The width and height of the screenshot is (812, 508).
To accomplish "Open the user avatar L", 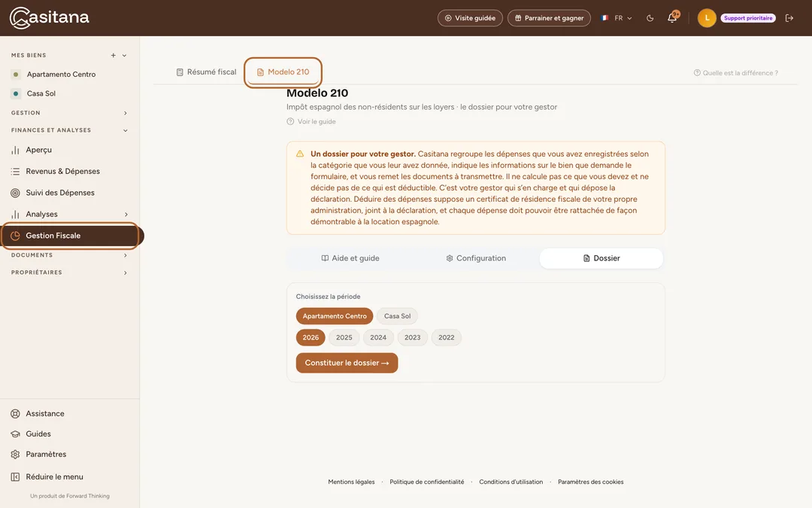I will (706, 18).
